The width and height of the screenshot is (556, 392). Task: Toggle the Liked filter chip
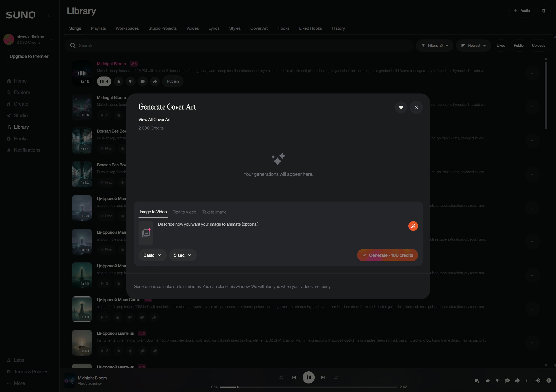[x=501, y=46]
